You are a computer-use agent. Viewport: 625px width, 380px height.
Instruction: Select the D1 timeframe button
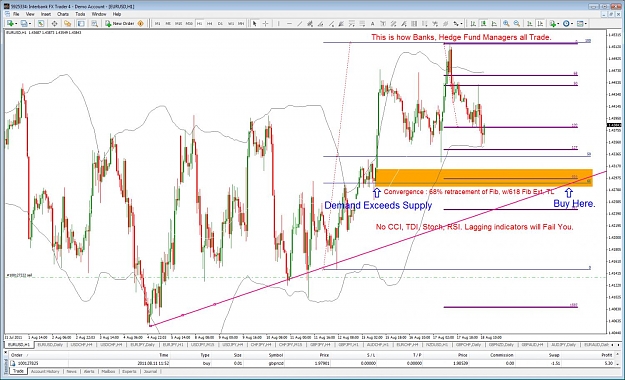[x=220, y=24]
